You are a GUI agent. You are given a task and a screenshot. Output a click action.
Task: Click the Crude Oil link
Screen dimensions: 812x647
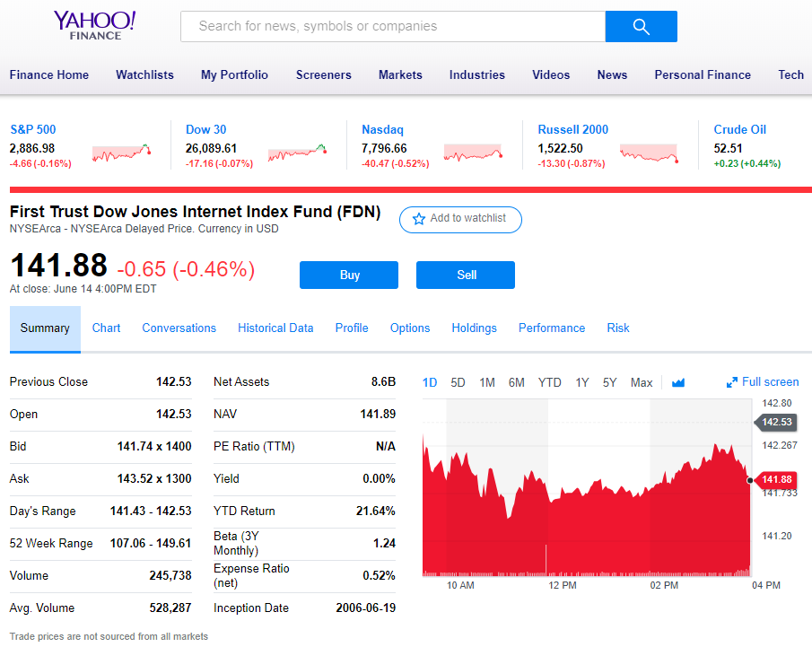point(739,129)
